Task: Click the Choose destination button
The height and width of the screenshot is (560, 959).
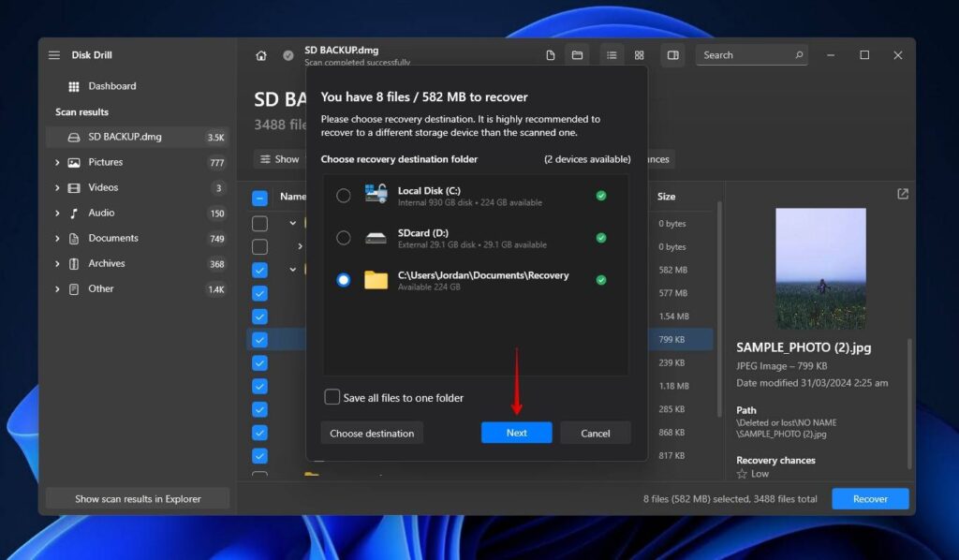Action: 372,433
